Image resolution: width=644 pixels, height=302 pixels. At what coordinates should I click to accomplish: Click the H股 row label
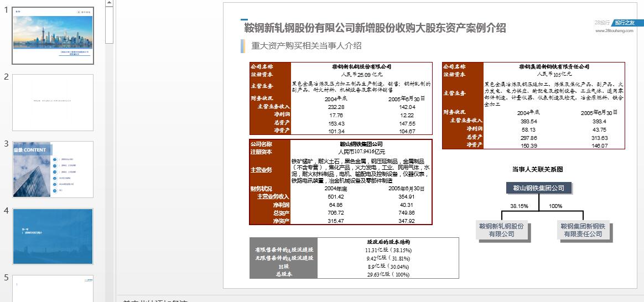[x=284, y=266]
